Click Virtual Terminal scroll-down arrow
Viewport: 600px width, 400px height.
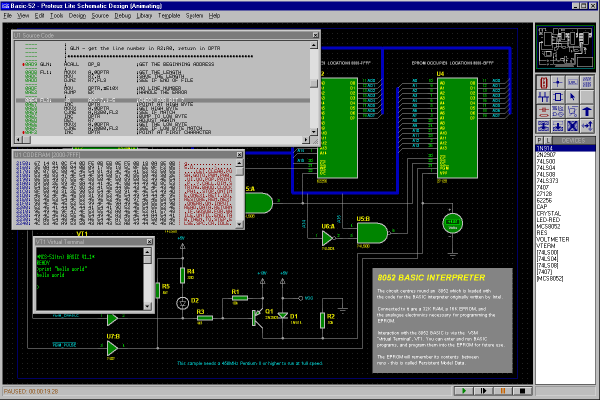(147, 306)
